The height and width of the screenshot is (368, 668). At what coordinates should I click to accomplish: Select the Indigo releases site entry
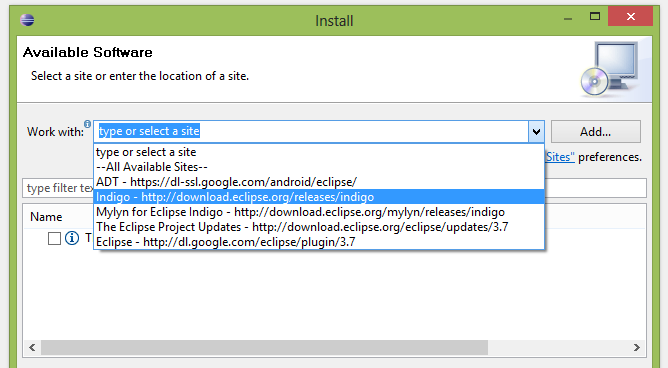[x=319, y=197]
